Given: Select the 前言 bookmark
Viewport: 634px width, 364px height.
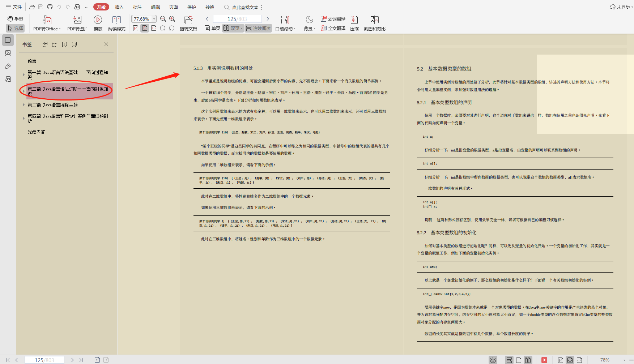Looking at the screenshot, I should [32, 61].
